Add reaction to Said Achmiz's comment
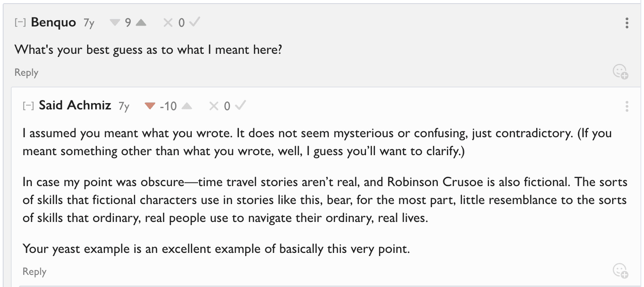644x287 pixels. [620, 270]
